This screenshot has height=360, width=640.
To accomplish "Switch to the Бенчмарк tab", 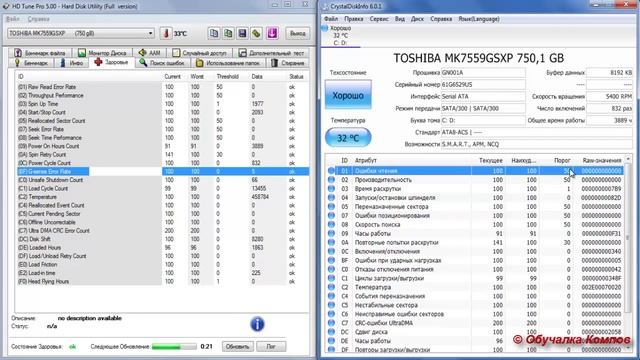I will (x=32, y=63).
